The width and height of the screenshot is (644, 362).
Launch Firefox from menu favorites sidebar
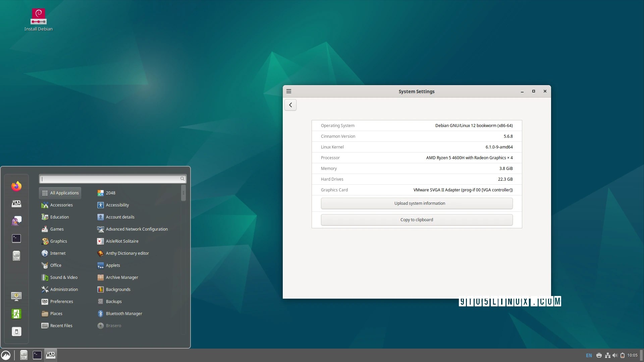[x=16, y=186]
